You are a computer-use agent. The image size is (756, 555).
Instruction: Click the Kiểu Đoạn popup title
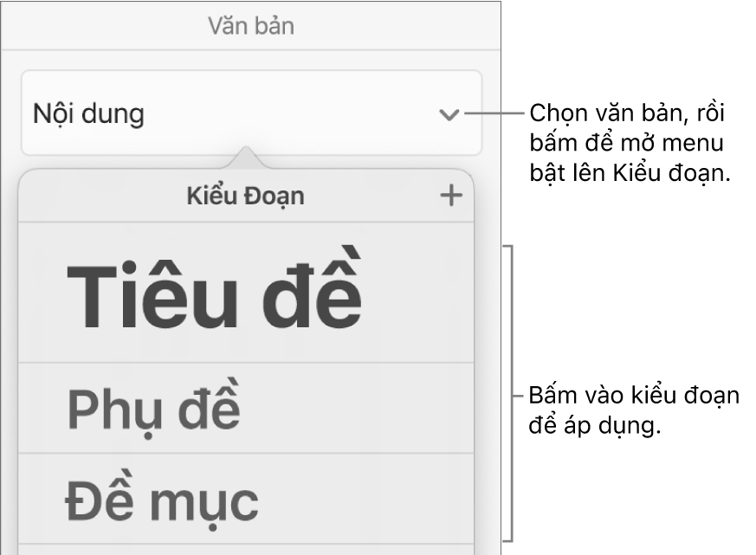pos(245,197)
